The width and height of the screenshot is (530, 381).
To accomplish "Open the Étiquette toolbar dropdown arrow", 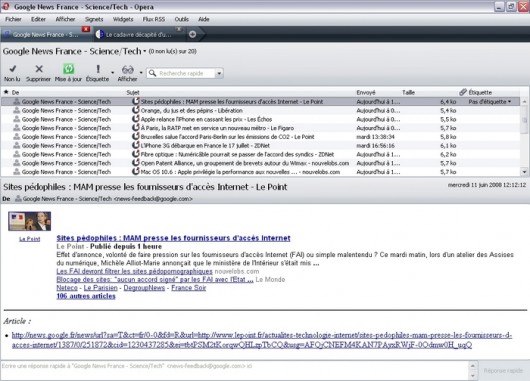I will [113, 72].
